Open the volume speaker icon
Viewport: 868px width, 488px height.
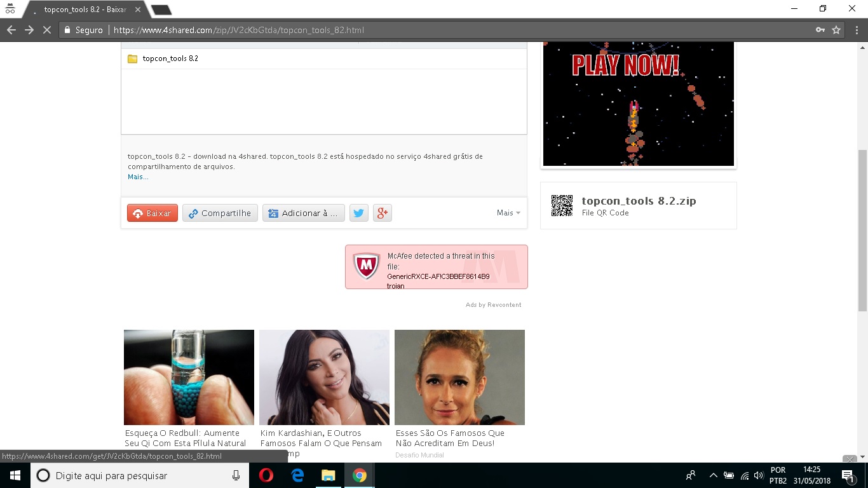click(x=758, y=475)
